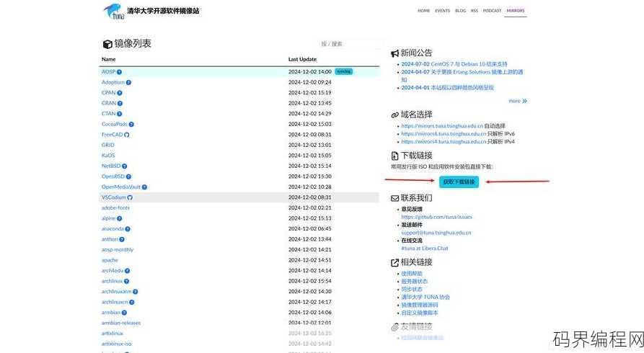Open the 服务器状态 link
644x353 pixels.
(x=415, y=281)
